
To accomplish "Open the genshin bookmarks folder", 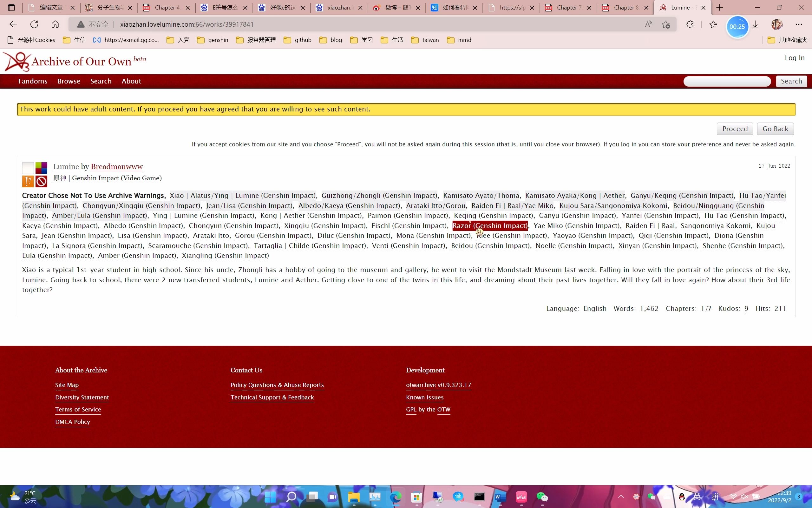I will [x=213, y=40].
